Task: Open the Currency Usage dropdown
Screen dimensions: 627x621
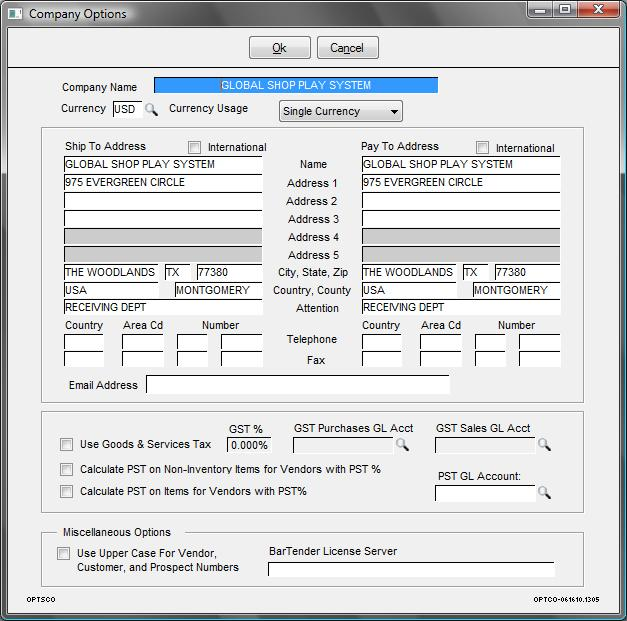Action: tap(341, 111)
